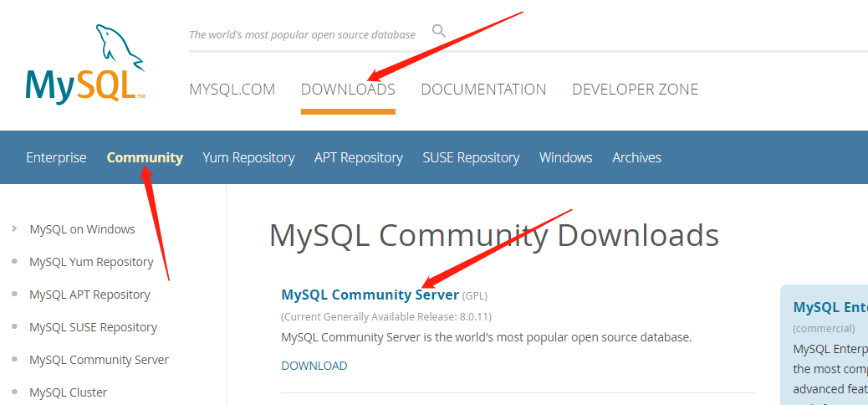
Task: Open the MYSQL.COM menu item
Action: click(232, 90)
